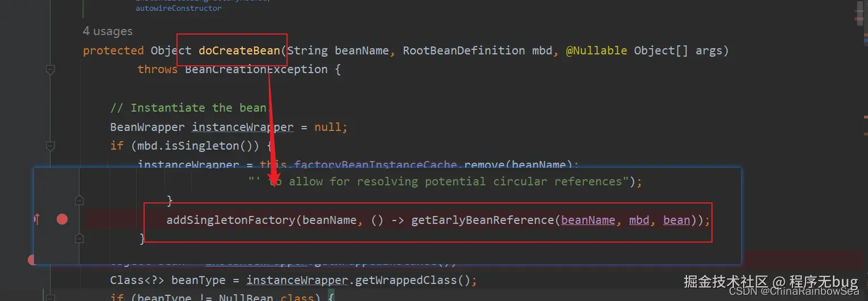Click mbd.isSingleton() condition
Image resolution: width=868 pixels, height=301 pixels.
pos(198,146)
